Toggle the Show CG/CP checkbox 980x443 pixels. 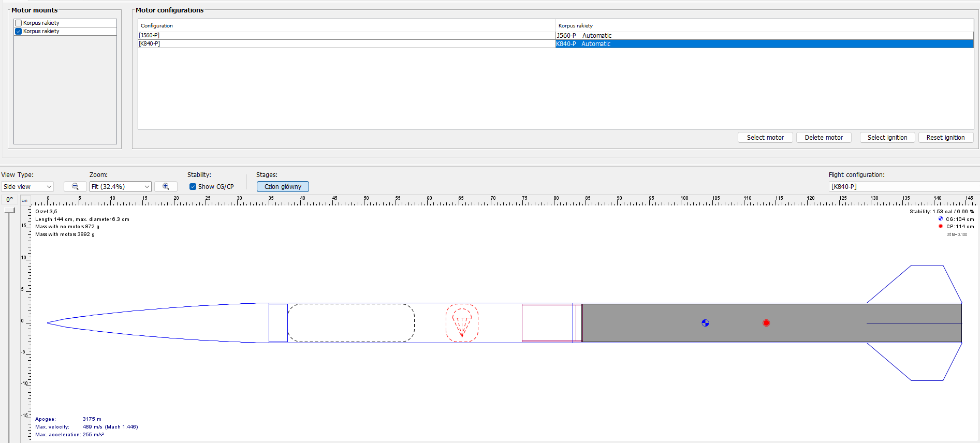tap(193, 187)
